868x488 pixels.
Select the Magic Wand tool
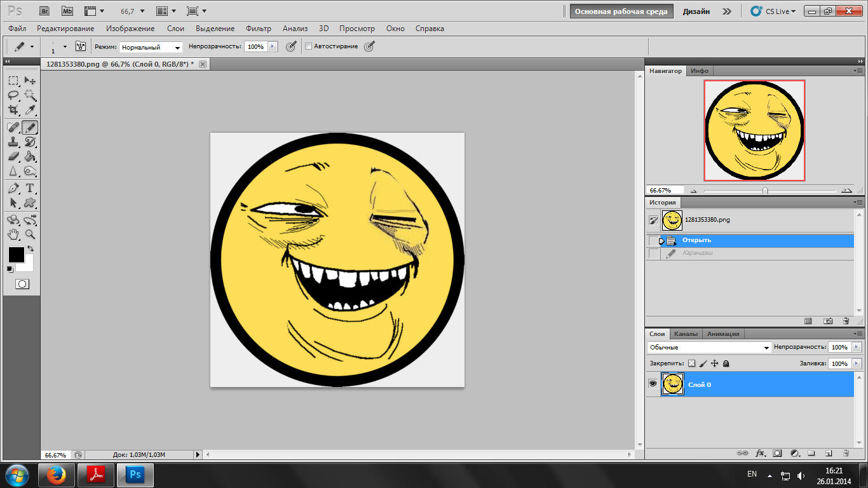[x=30, y=95]
